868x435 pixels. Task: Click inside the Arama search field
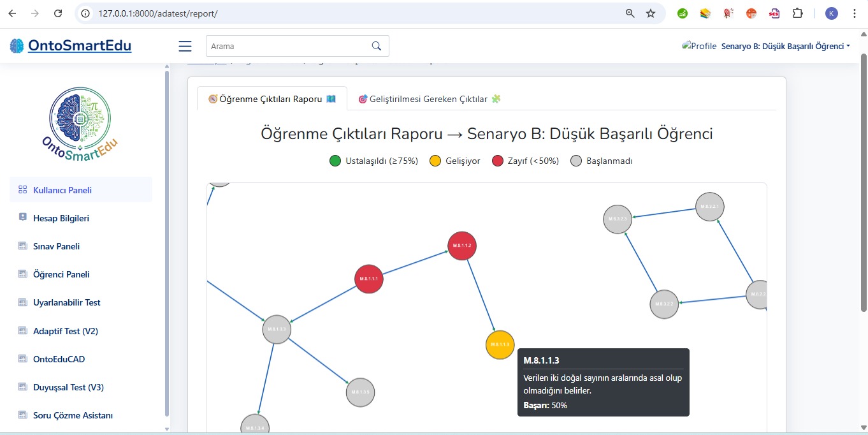pos(287,46)
